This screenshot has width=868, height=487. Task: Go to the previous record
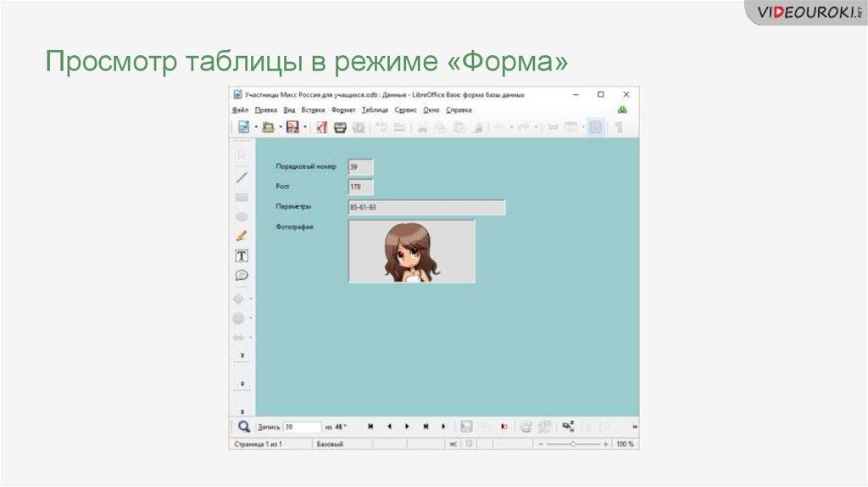click(389, 427)
